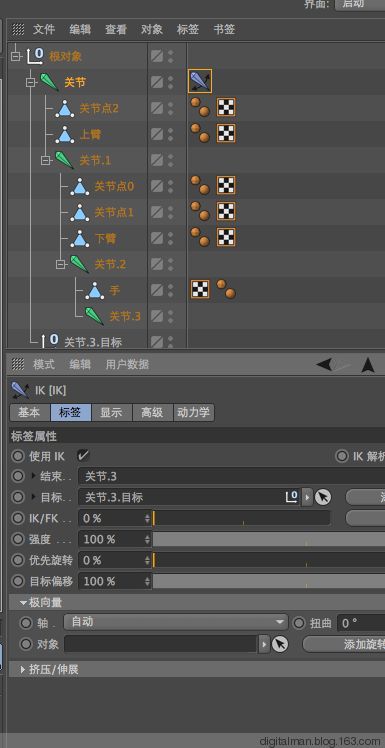Click the 扭曲 value field
Image resolution: width=385 pixels, height=748 pixels.
point(361,623)
